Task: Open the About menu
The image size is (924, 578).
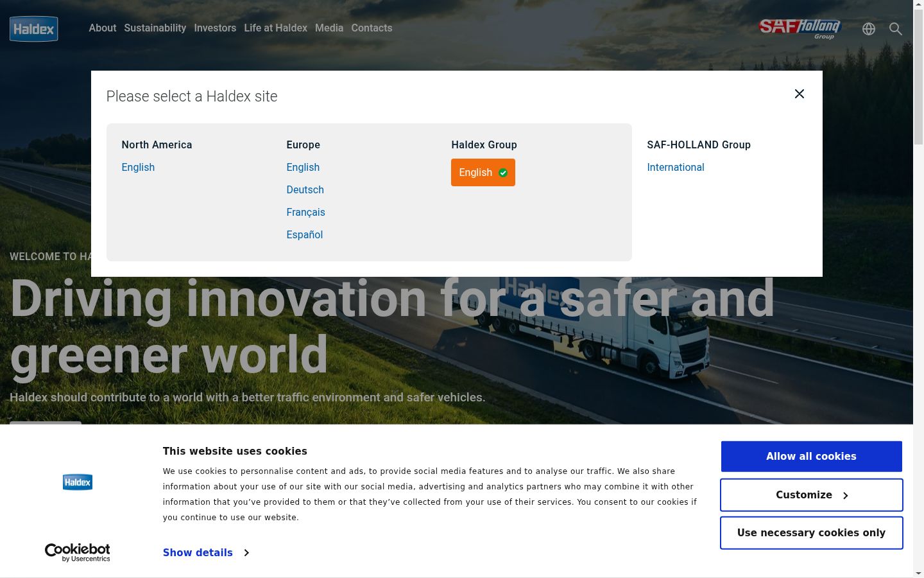Action: [103, 28]
